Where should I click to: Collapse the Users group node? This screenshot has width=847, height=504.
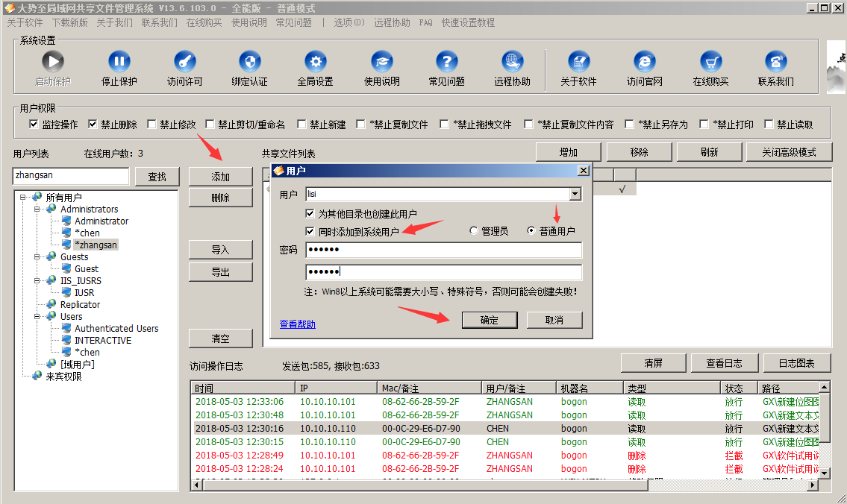35,317
